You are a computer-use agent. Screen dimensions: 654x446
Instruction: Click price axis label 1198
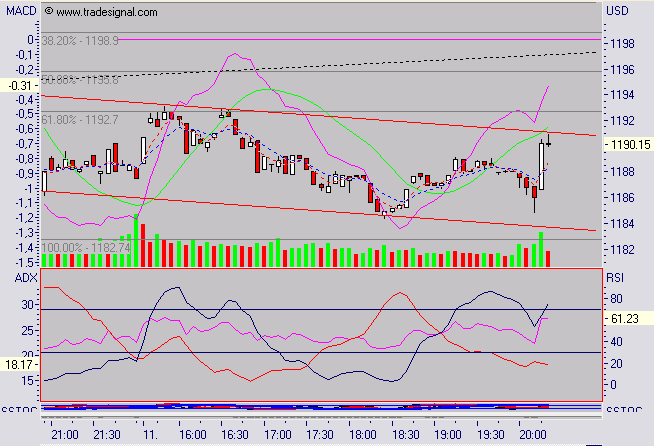pyautogui.click(x=622, y=43)
